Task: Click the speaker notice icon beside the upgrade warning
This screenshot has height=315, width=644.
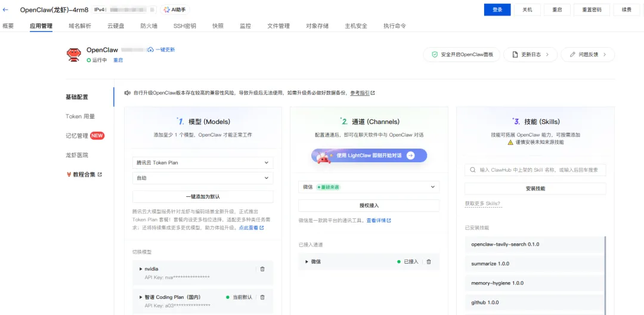Action: [128, 93]
